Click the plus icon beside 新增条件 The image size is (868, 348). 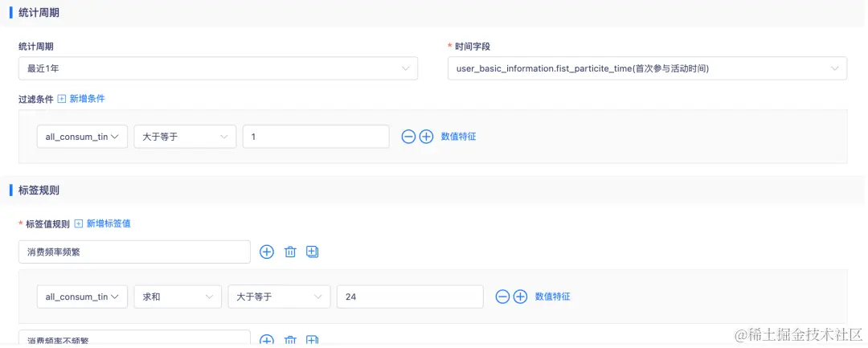pyautogui.click(x=62, y=99)
